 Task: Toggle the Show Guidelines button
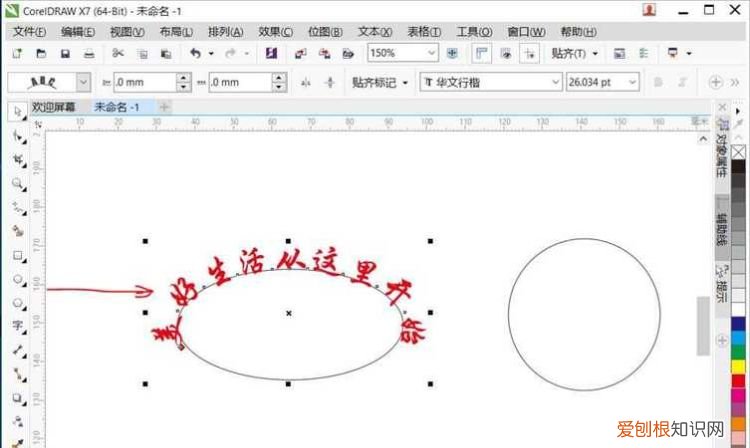tap(529, 53)
